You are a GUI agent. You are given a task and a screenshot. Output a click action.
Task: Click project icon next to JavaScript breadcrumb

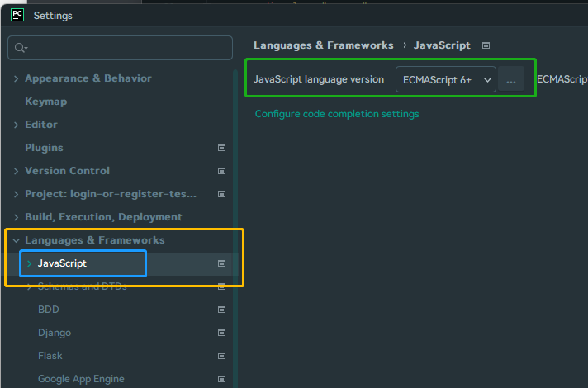(x=486, y=45)
